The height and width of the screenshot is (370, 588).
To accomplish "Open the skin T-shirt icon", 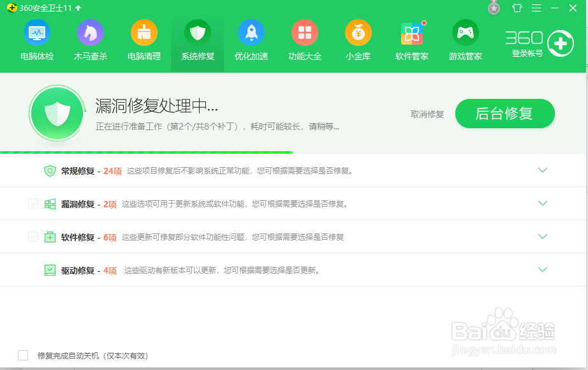I will coord(517,8).
